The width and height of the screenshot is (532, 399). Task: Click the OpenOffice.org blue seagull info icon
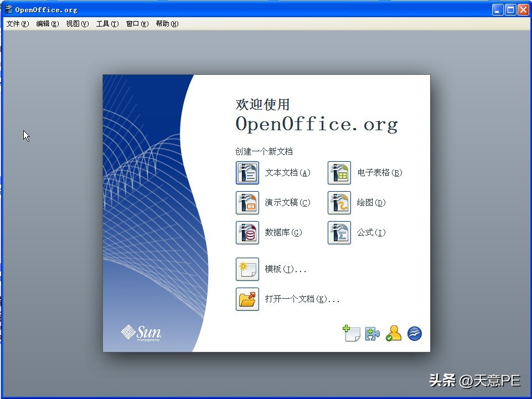414,334
